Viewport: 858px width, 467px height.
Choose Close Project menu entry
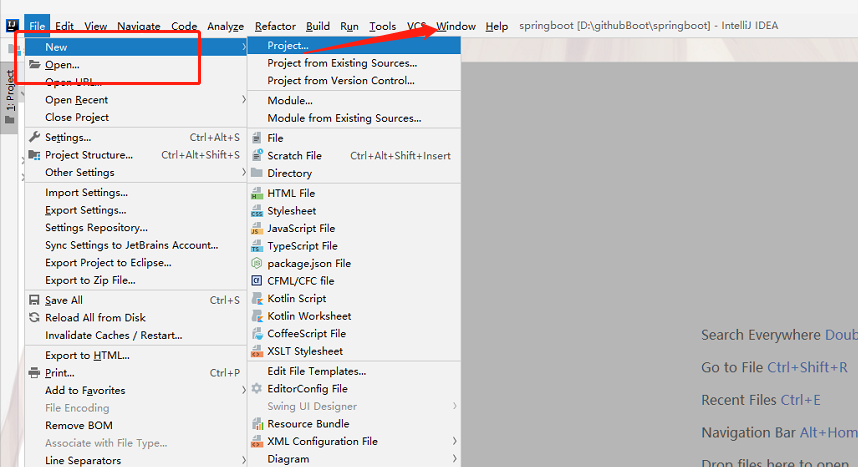tap(136, 117)
